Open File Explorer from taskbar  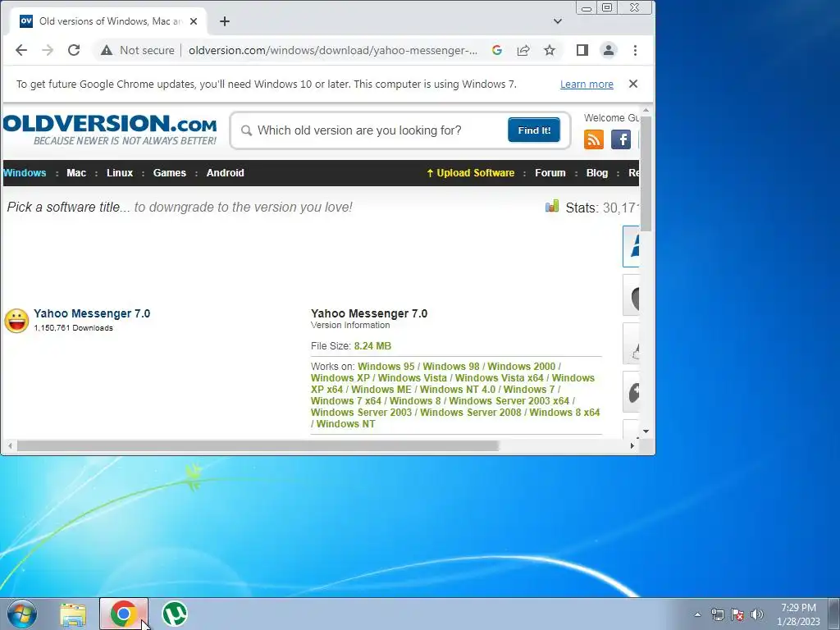point(73,614)
